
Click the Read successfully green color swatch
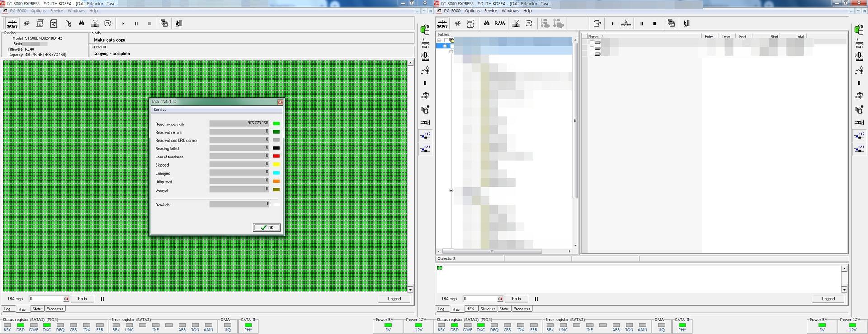[x=276, y=124]
